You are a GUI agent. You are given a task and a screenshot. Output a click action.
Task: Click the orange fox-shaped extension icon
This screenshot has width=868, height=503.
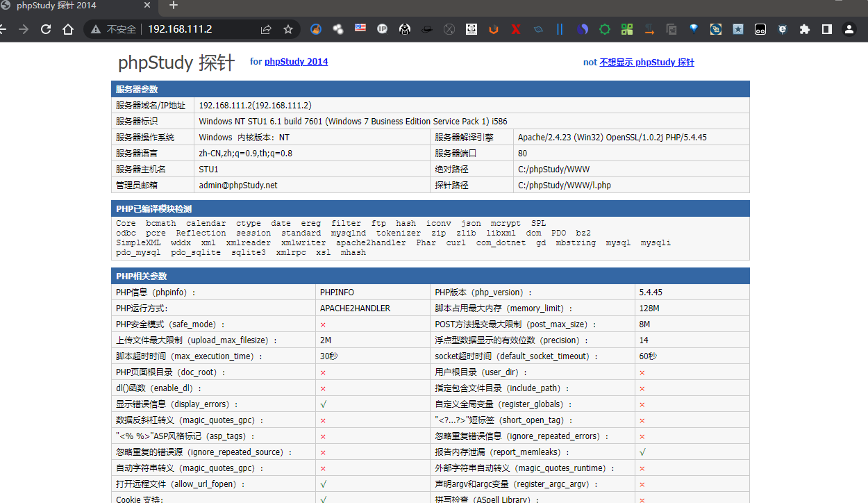coord(494,29)
